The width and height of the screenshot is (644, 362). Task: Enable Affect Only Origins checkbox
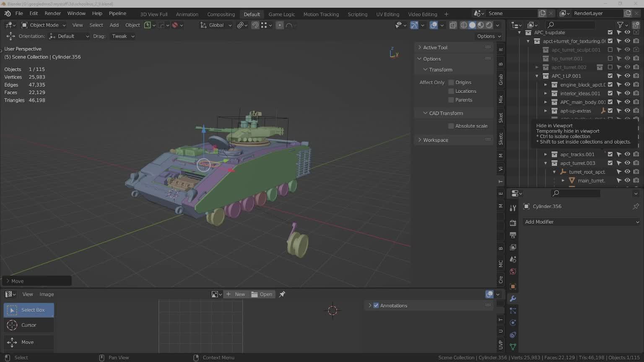(x=451, y=83)
